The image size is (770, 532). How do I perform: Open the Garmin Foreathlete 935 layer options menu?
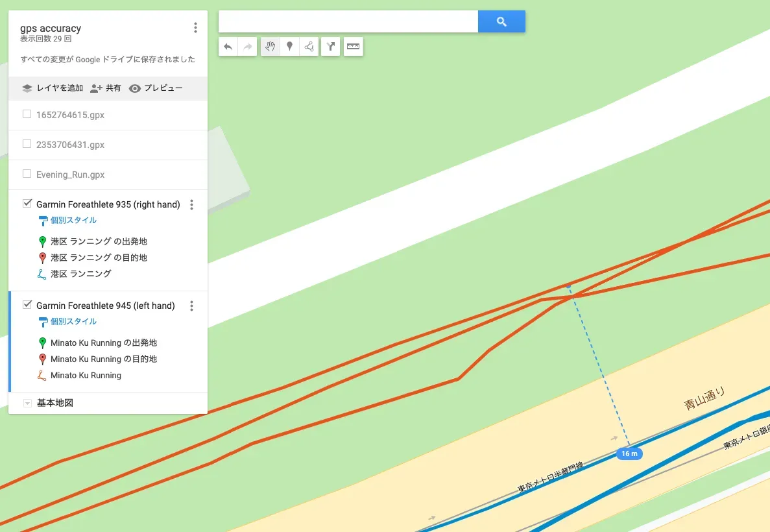pyautogui.click(x=191, y=204)
